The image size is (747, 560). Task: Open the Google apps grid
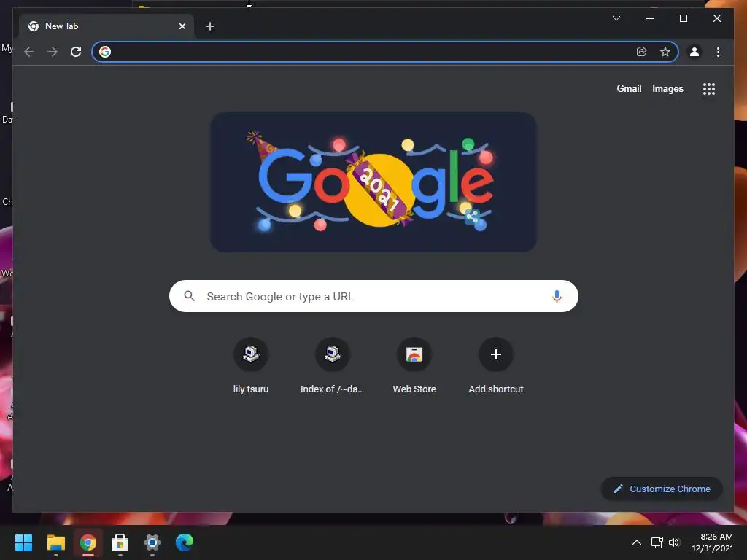point(709,89)
